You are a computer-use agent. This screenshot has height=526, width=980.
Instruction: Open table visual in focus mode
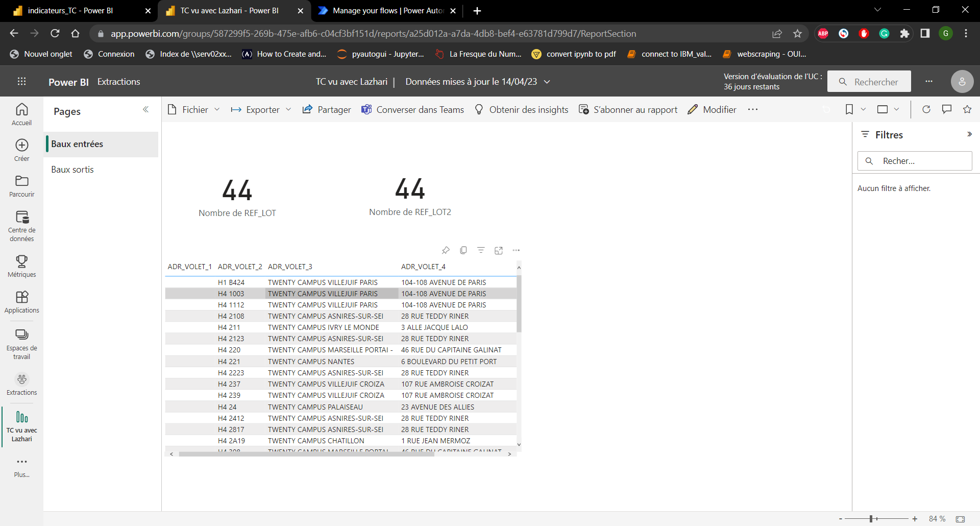[499, 250]
